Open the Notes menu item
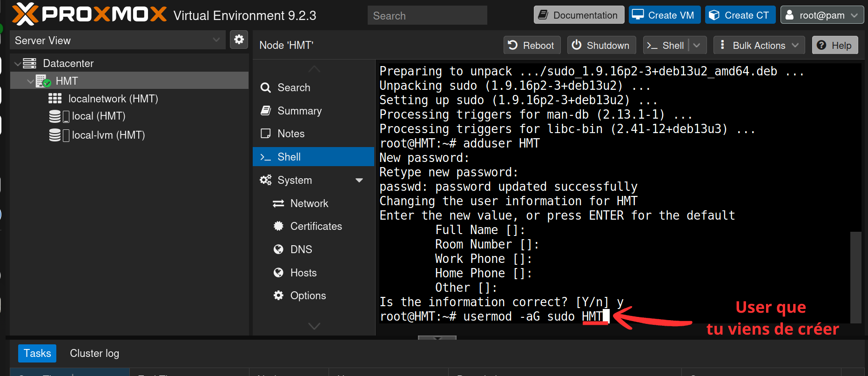 (x=313, y=134)
